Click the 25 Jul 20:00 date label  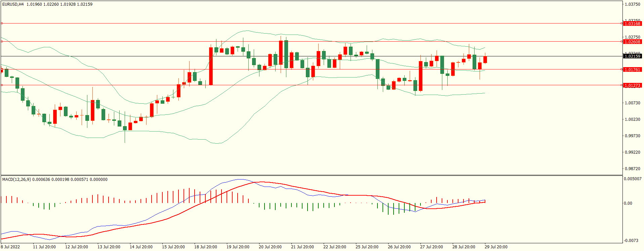point(367,247)
